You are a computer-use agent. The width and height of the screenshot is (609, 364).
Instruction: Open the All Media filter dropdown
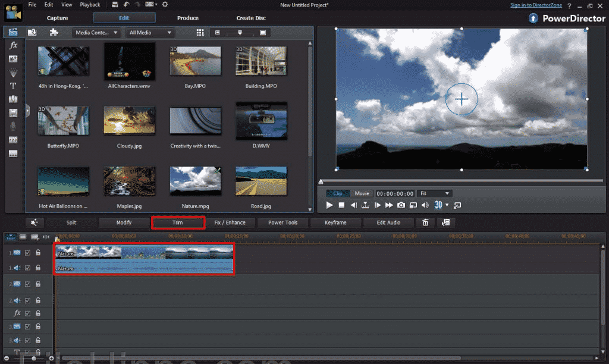click(x=150, y=33)
